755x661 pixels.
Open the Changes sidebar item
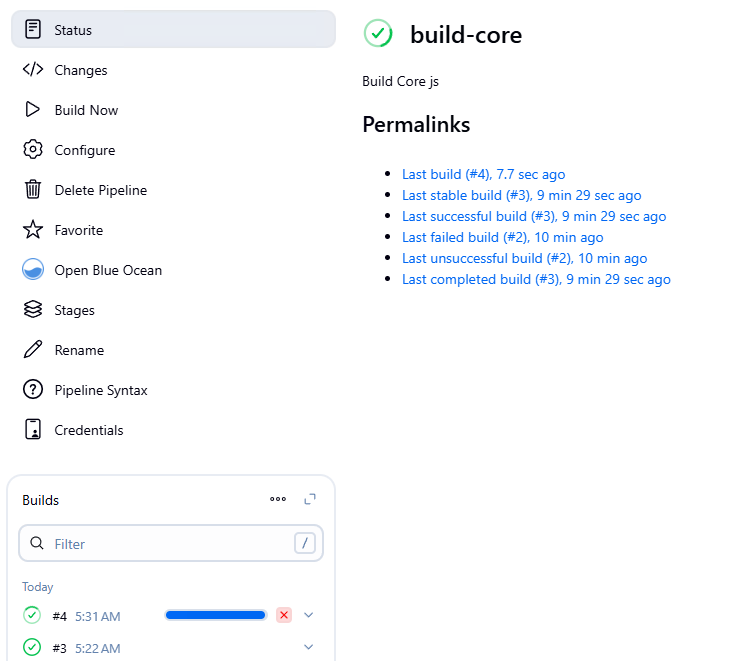click(x=80, y=70)
